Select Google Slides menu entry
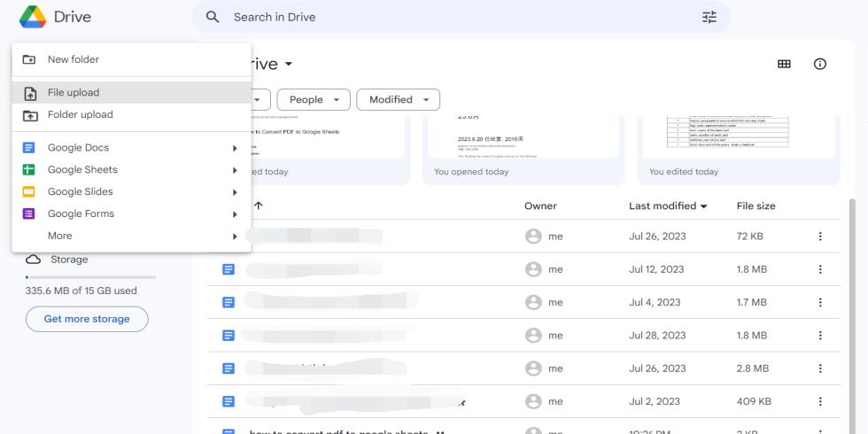This screenshot has height=434, width=868. [131, 192]
